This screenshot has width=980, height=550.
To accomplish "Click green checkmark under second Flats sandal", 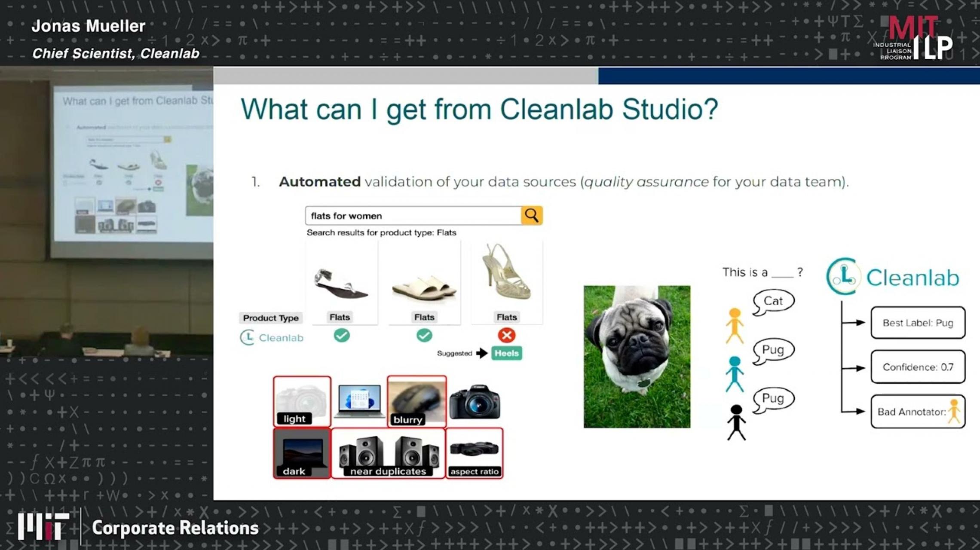I will click(424, 335).
